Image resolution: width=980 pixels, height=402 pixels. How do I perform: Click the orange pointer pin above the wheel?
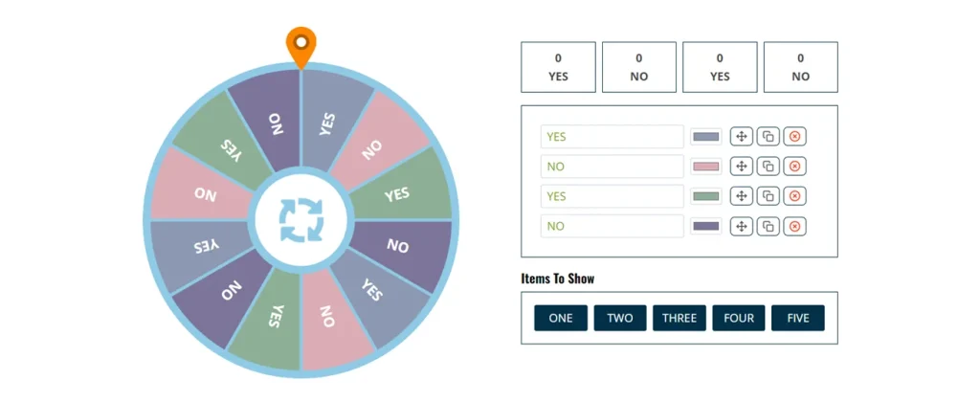(x=301, y=47)
